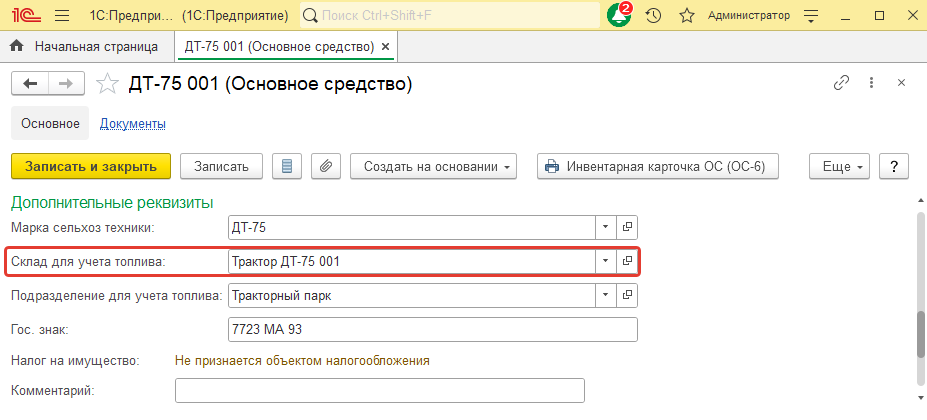Open the hamburger main menu

tap(61, 16)
